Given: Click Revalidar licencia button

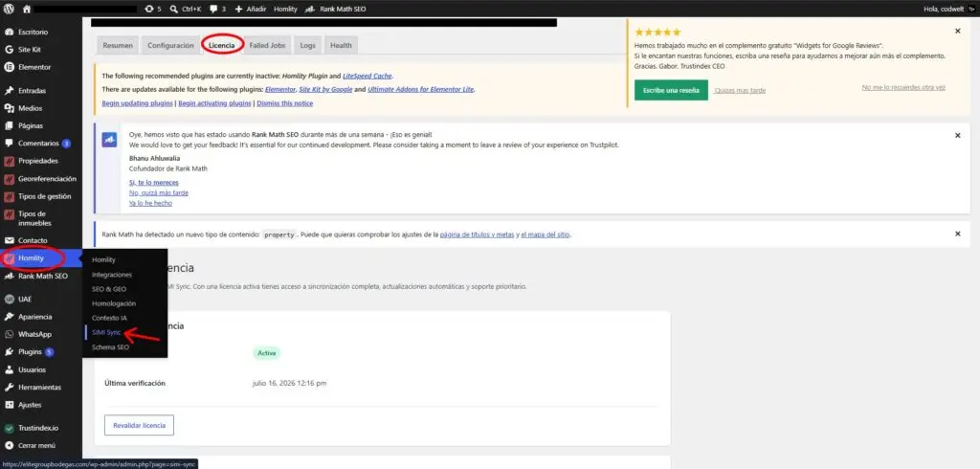Looking at the screenshot, I should click(x=139, y=425).
